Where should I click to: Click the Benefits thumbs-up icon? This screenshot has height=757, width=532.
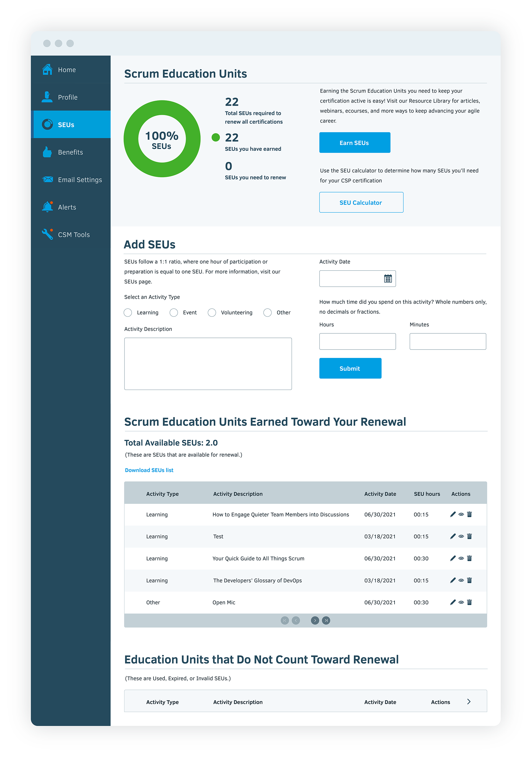47,152
